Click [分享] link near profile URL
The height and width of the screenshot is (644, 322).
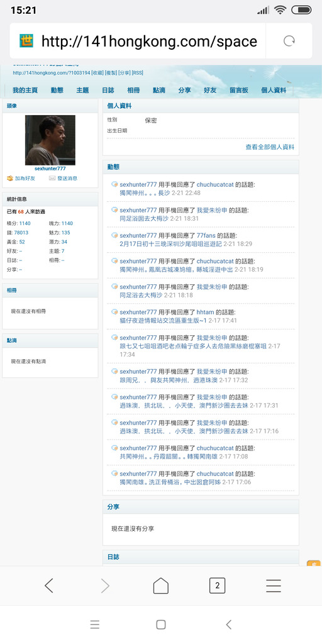click(125, 73)
